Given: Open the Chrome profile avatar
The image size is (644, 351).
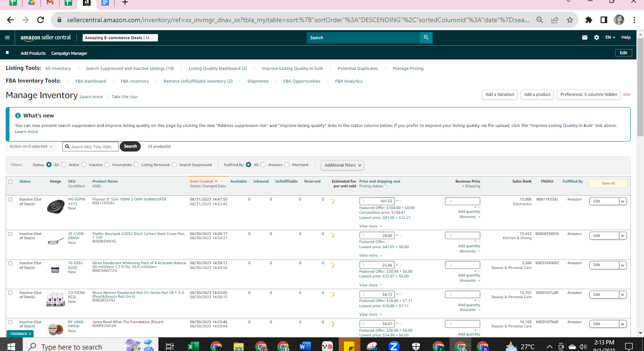Looking at the screenshot, I should click(619, 20).
